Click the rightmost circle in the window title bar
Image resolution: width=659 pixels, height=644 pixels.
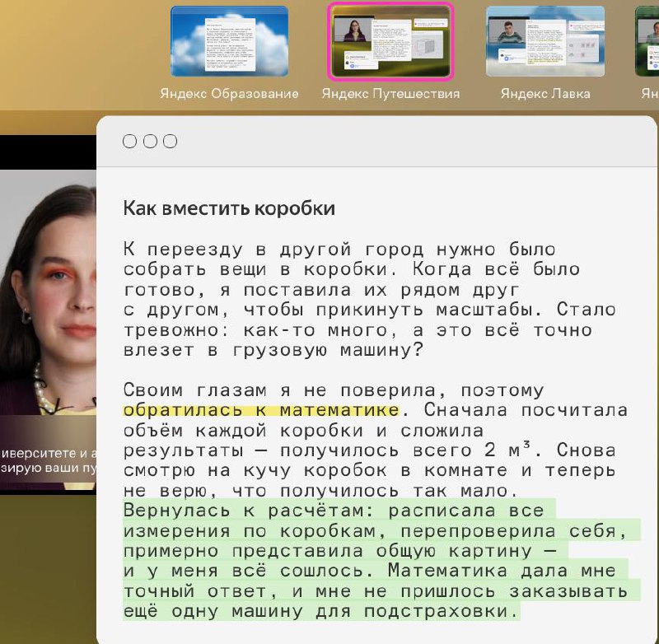click(x=170, y=141)
